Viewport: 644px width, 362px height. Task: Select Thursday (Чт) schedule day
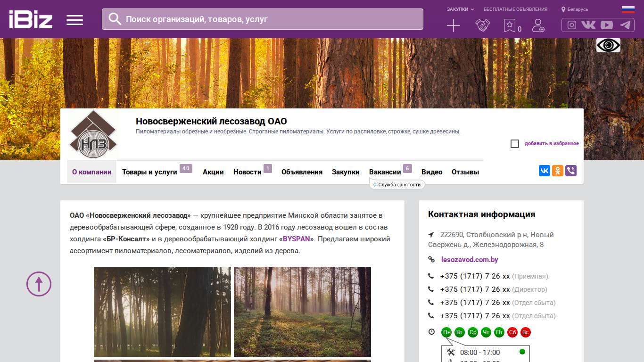(x=486, y=332)
